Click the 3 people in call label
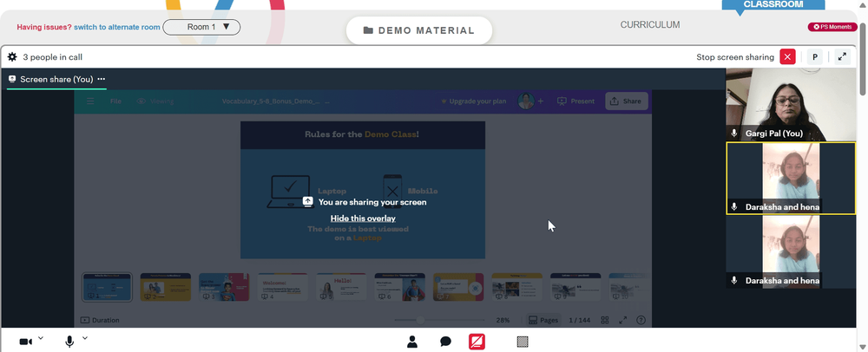Image resolution: width=868 pixels, height=352 pixels. coord(53,57)
